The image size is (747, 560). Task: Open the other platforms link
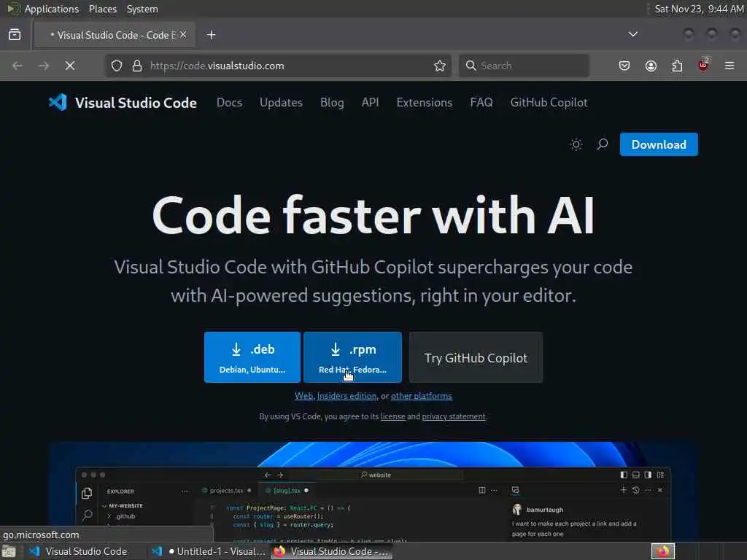point(421,396)
